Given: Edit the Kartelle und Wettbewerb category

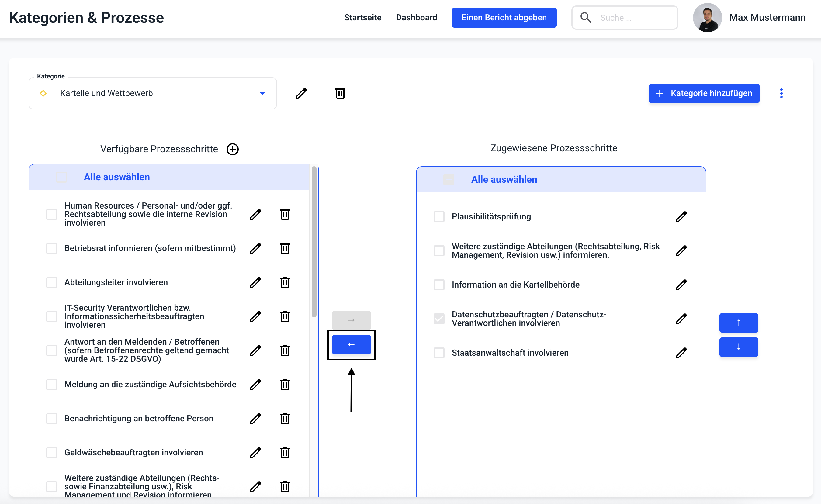Looking at the screenshot, I should click(x=301, y=93).
